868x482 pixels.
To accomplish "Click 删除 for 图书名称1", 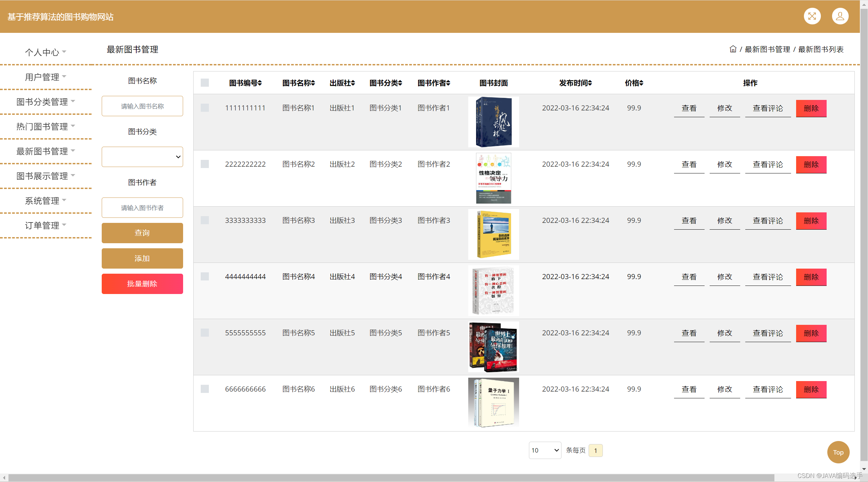I will click(811, 108).
